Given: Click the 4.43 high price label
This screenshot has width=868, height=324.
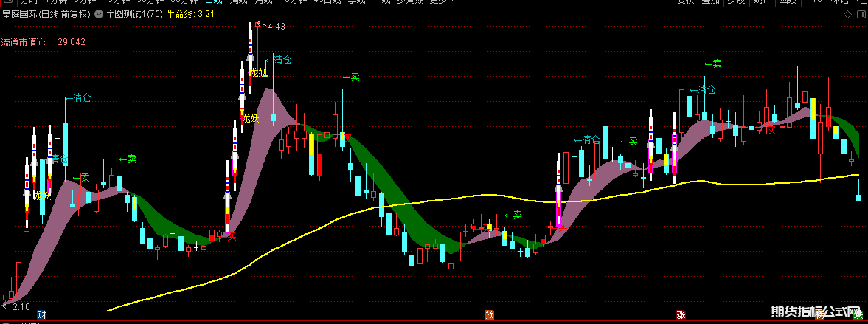Looking at the screenshot, I should tap(277, 26).
